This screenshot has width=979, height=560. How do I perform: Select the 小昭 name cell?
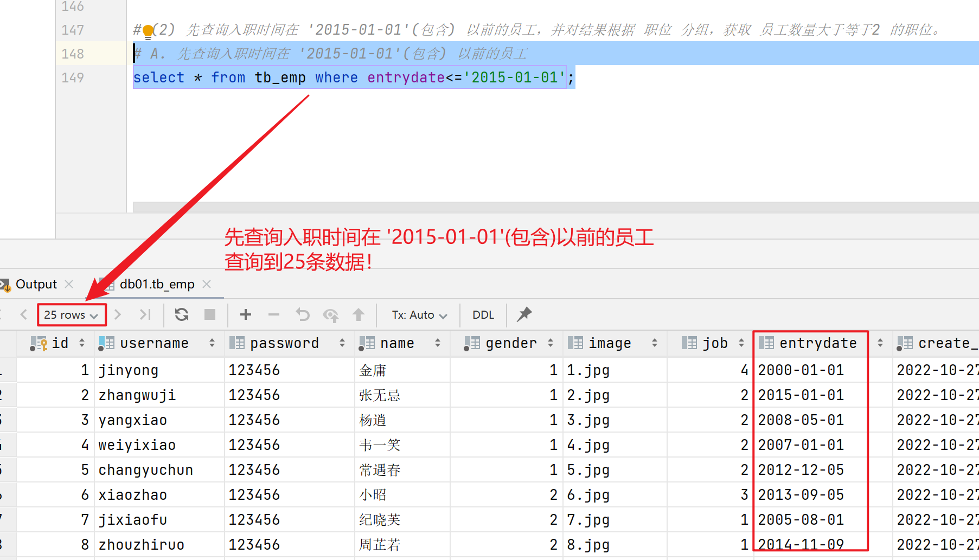click(x=402, y=495)
